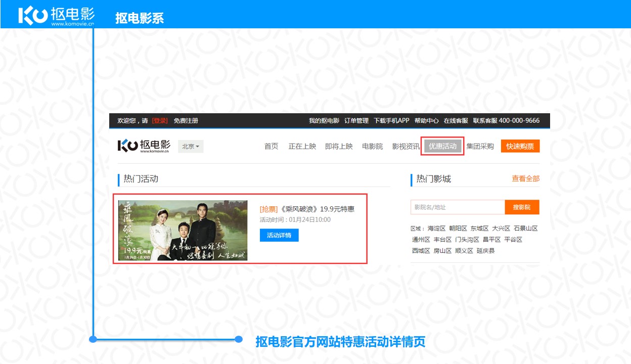Select the 优惠活动 tab

click(443, 147)
